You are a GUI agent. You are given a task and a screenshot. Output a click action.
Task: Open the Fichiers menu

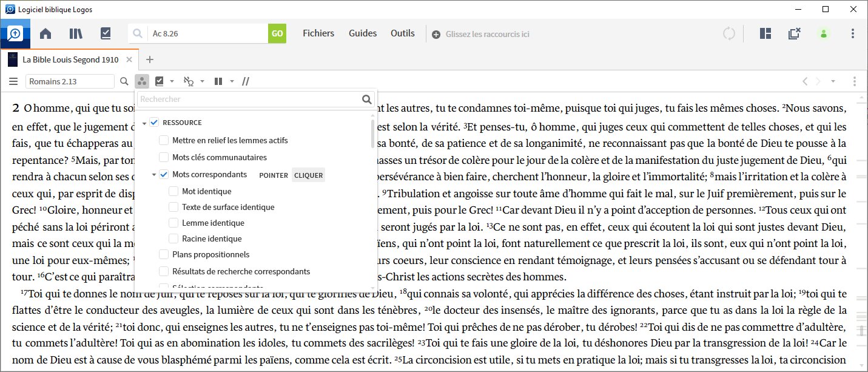pyautogui.click(x=318, y=33)
